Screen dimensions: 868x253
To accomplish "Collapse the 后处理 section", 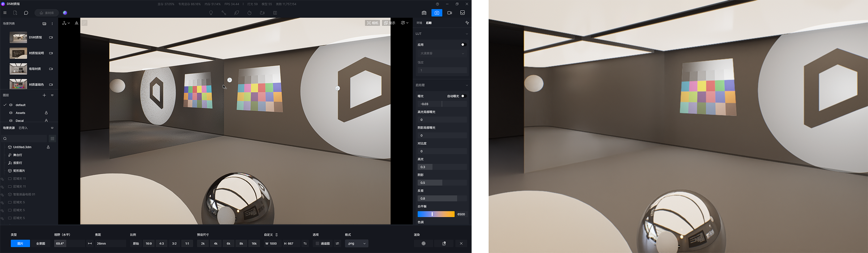I will [x=467, y=85].
